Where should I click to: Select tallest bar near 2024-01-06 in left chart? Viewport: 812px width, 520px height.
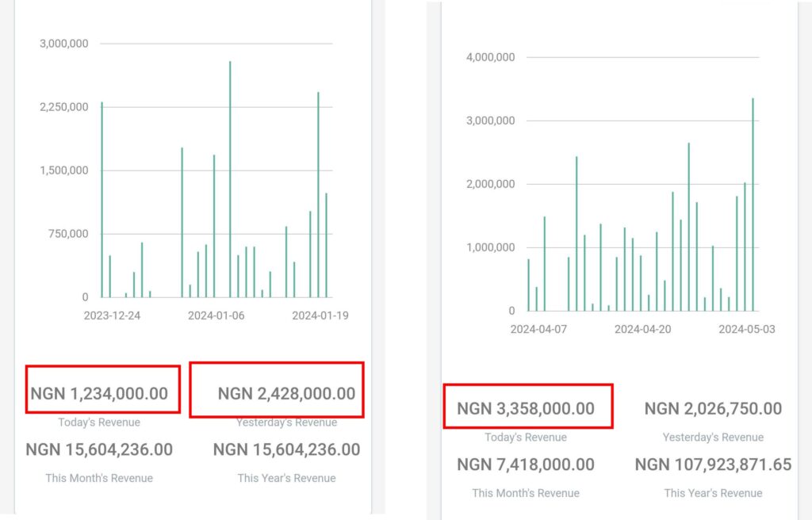click(230, 179)
